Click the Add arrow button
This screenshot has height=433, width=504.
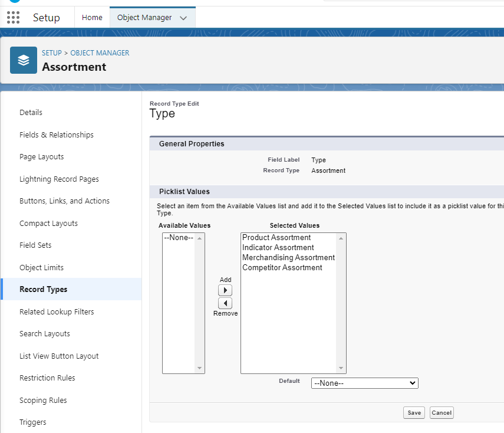tap(225, 290)
